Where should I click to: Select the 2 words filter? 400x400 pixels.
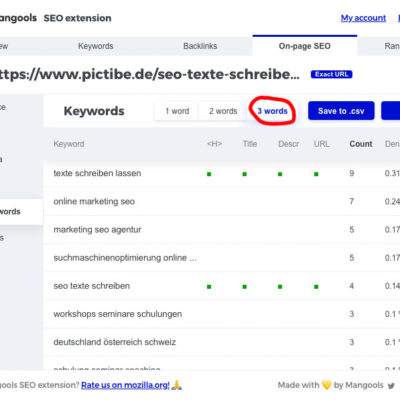tap(223, 111)
